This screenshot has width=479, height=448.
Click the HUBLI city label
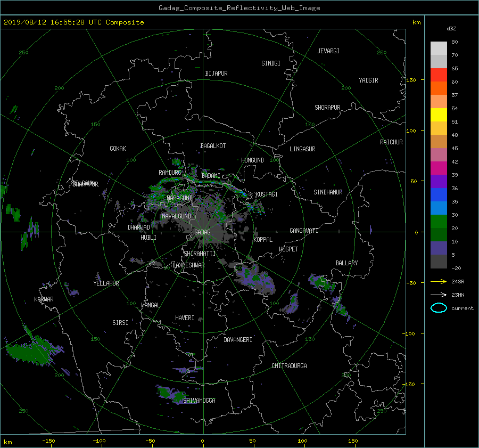pos(148,238)
